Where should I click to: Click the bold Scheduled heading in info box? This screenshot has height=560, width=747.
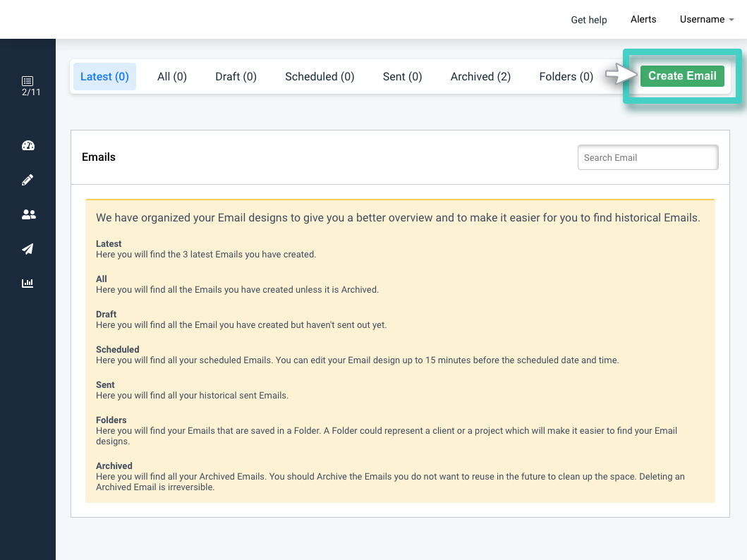[118, 350]
